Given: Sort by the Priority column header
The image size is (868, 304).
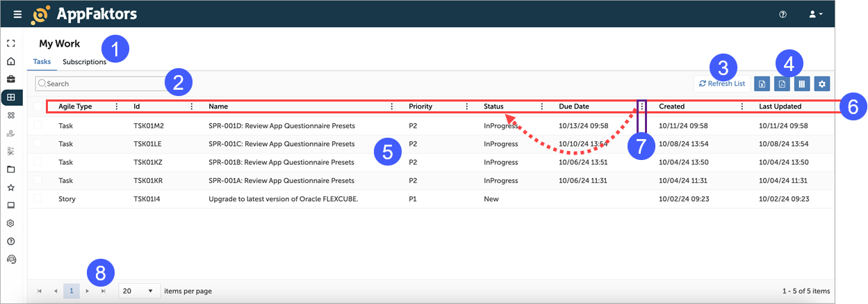Looking at the screenshot, I should (420, 106).
